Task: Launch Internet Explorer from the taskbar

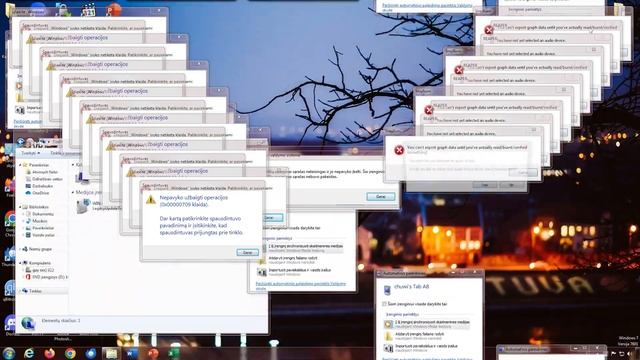Action: [x=29, y=353]
